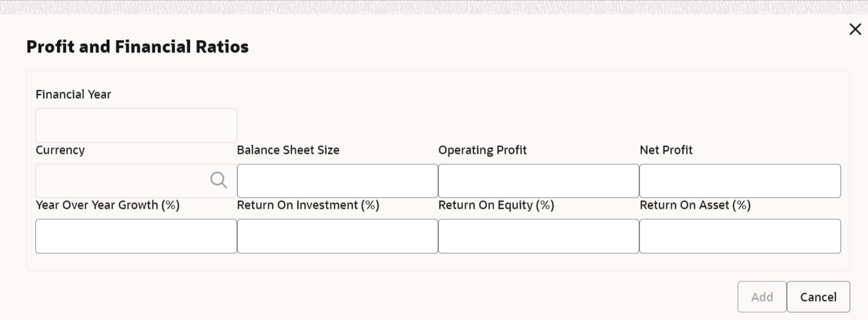Select the Year Over Year Growth input box

click(x=136, y=236)
